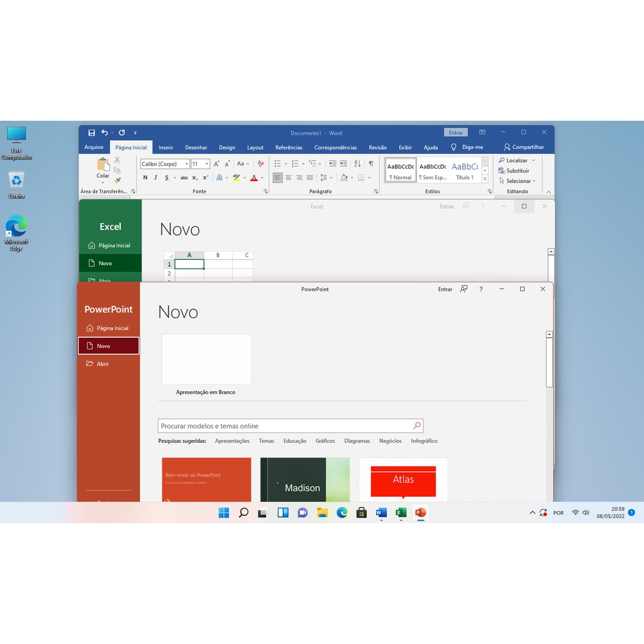The height and width of the screenshot is (644, 644).
Task: Click the Clear Formatting eraser icon
Action: (x=261, y=164)
